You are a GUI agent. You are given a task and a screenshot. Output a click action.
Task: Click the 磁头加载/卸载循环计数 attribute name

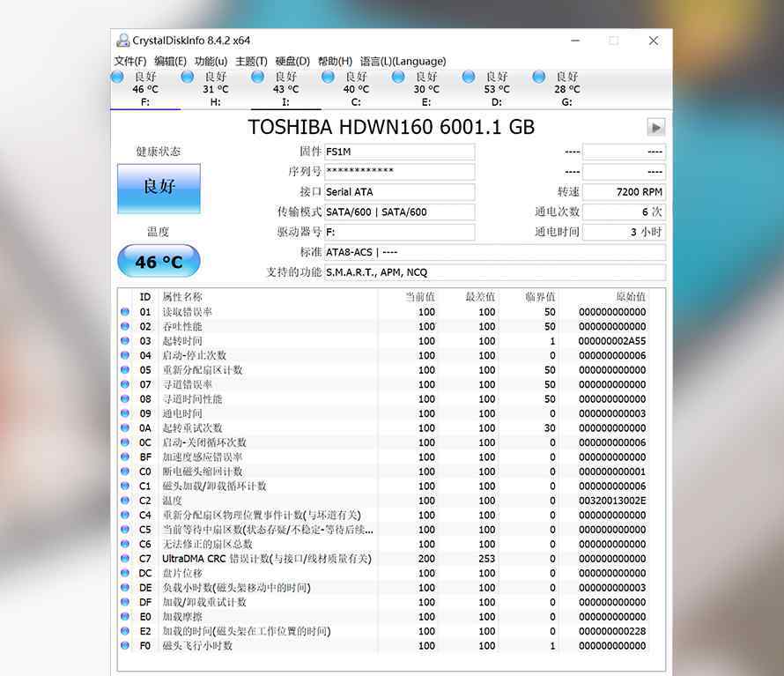pyautogui.click(x=214, y=486)
